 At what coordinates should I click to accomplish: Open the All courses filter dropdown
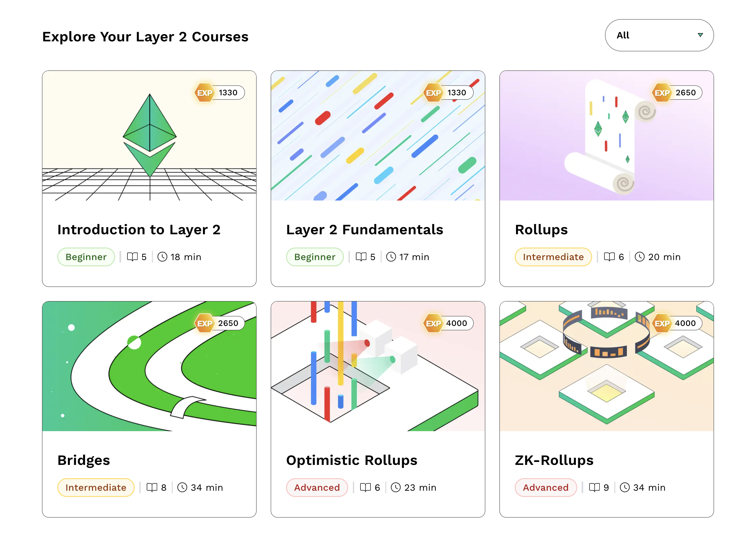point(659,35)
